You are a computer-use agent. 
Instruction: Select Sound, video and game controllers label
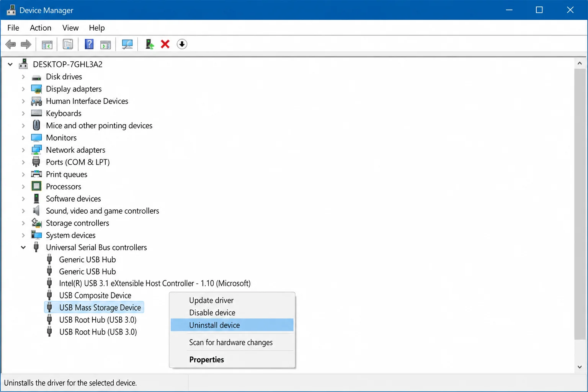(x=103, y=211)
